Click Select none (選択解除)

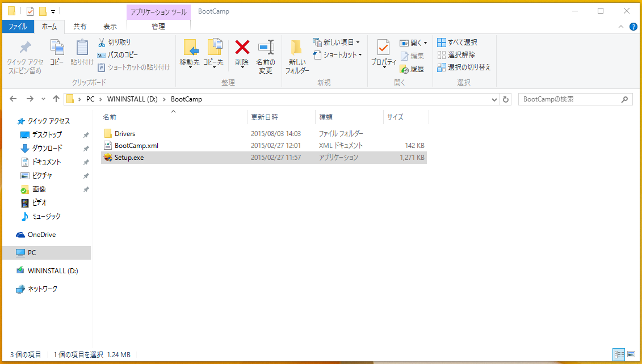pos(456,55)
